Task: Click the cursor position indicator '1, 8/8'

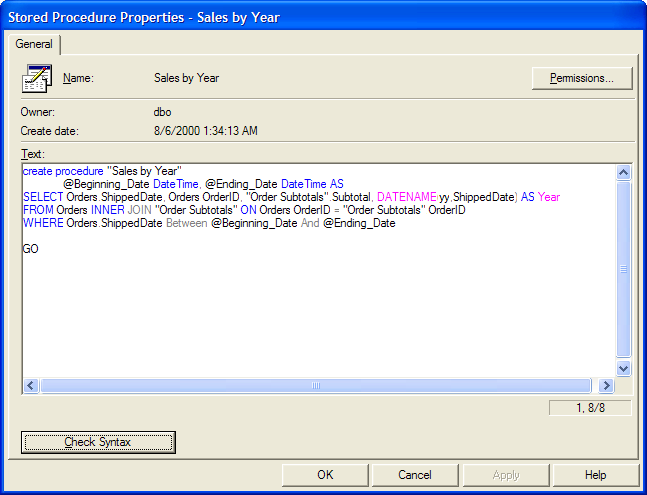Action: pos(592,408)
